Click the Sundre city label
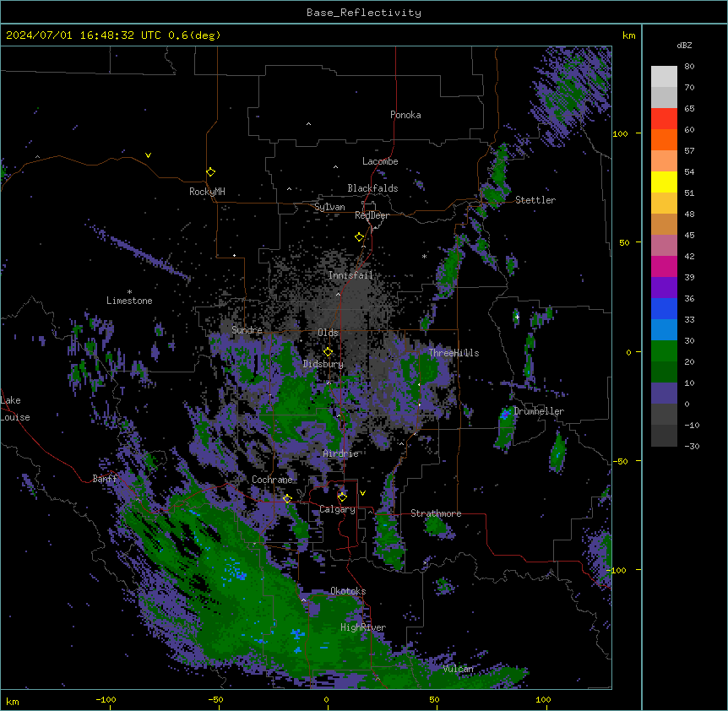The width and height of the screenshot is (728, 711). (x=247, y=330)
